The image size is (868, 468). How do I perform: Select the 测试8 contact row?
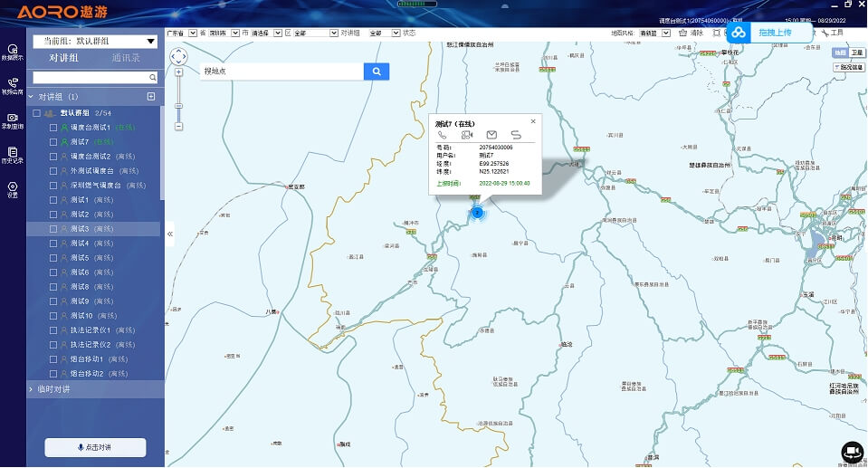pos(93,287)
